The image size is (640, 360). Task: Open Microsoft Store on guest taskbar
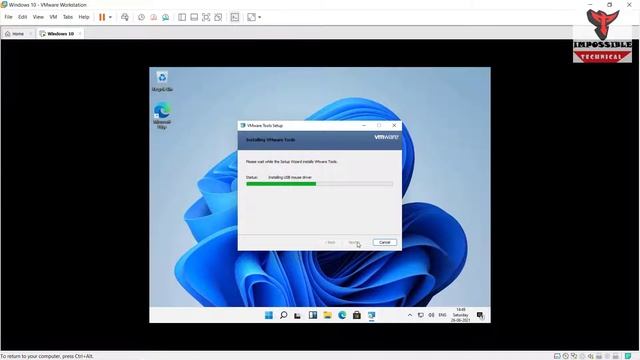(x=357, y=315)
